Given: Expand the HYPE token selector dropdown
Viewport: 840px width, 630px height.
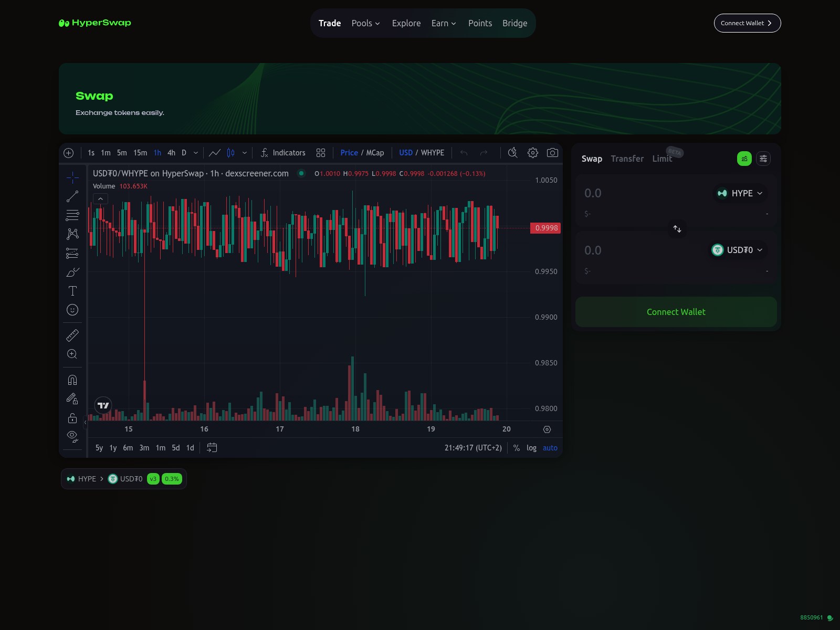Looking at the screenshot, I should pyautogui.click(x=739, y=193).
